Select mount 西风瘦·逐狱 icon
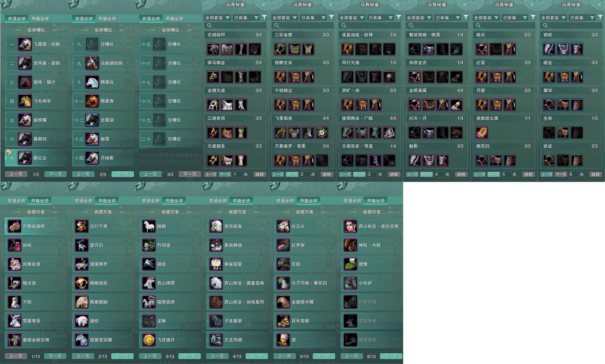This screenshot has height=364, width=605. point(25,63)
